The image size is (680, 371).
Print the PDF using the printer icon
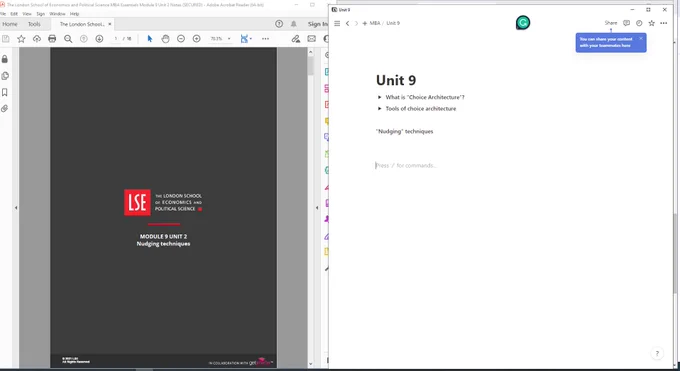coord(52,39)
